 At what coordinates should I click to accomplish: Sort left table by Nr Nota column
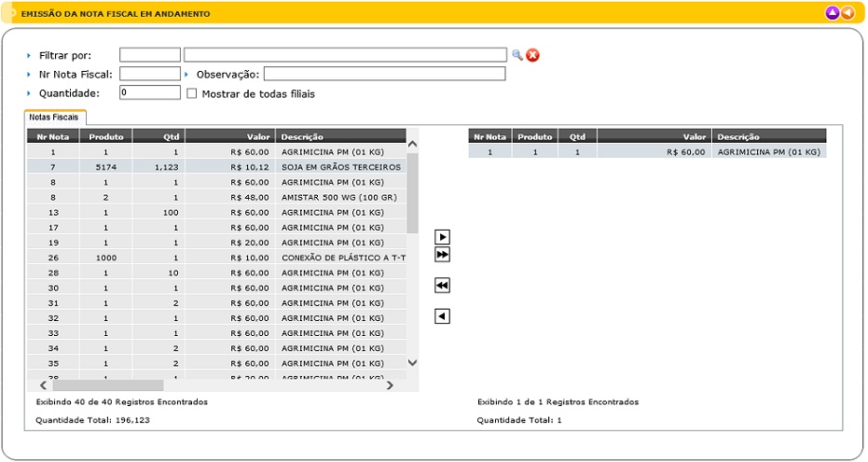pyautogui.click(x=53, y=136)
